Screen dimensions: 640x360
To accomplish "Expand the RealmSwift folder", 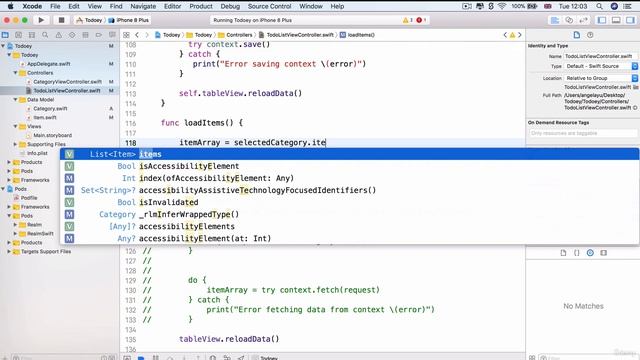I will click(16, 234).
